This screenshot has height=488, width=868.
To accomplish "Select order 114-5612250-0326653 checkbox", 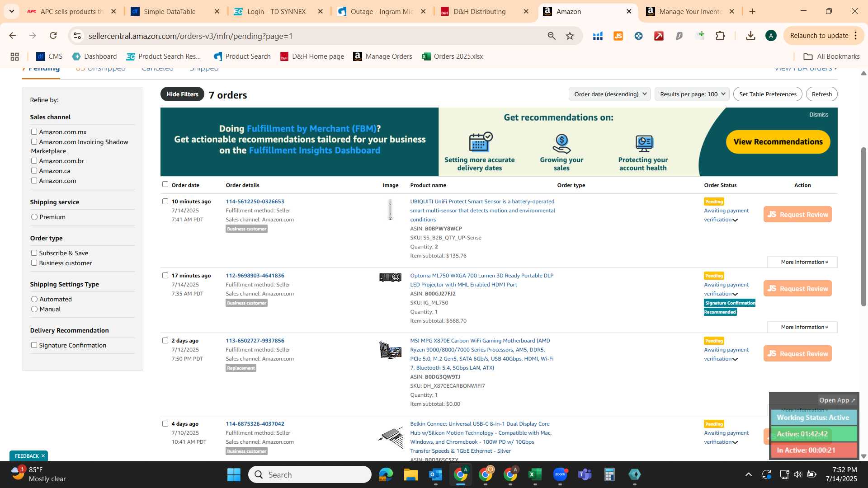I will [x=165, y=202].
